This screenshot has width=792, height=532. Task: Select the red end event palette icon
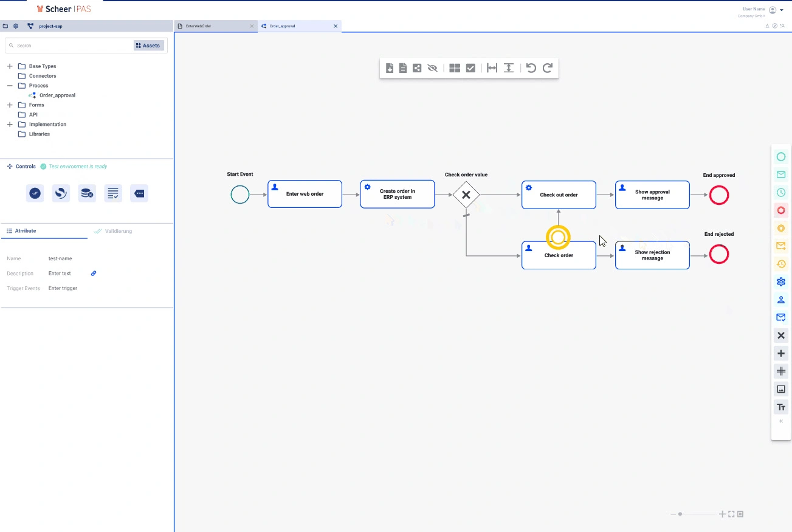[x=781, y=210]
